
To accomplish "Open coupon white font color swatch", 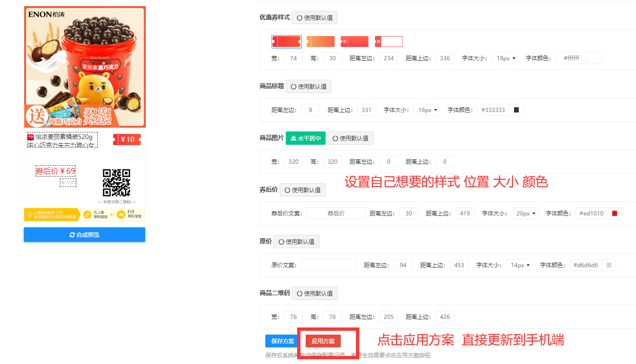I will [594, 58].
